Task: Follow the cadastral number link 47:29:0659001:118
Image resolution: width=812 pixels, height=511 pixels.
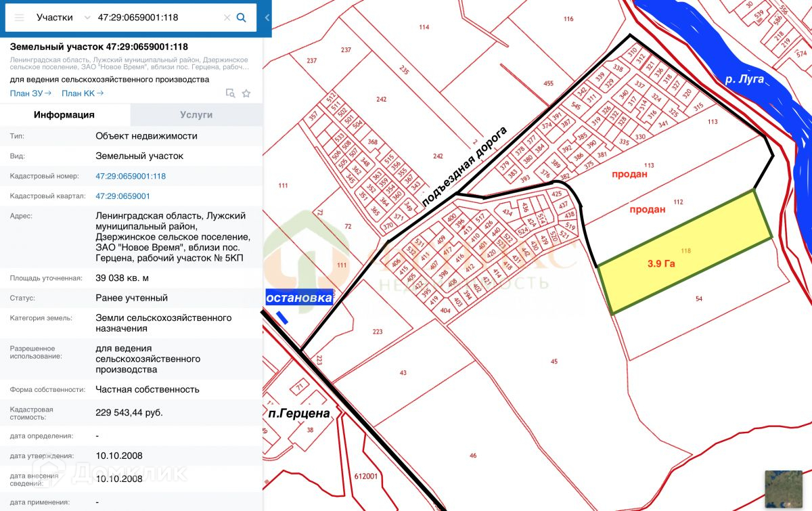Action: click(x=131, y=176)
